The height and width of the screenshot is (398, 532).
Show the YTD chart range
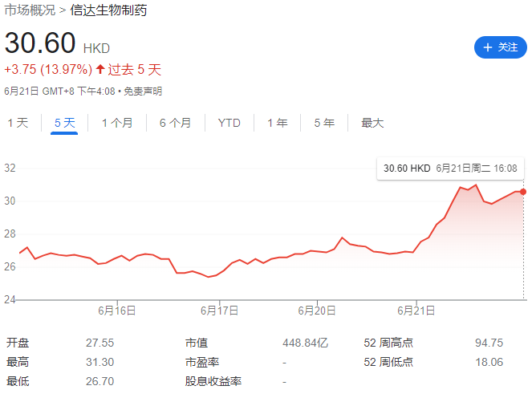229,123
